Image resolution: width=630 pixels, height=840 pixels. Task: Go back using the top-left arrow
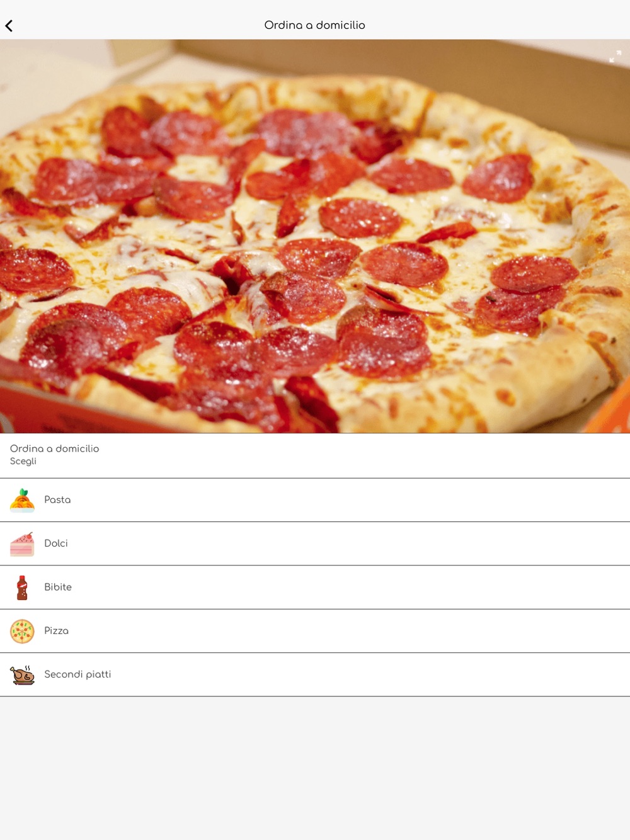(9, 26)
